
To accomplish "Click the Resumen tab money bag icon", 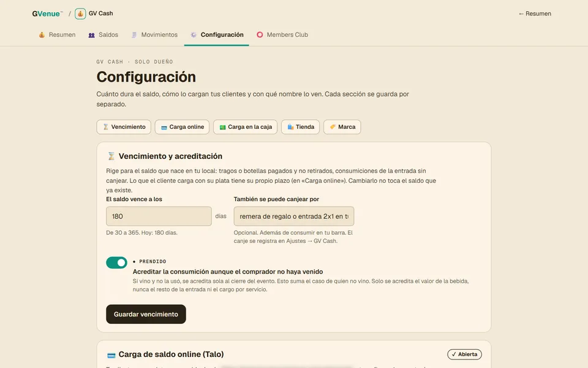I will tap(42, 34).
